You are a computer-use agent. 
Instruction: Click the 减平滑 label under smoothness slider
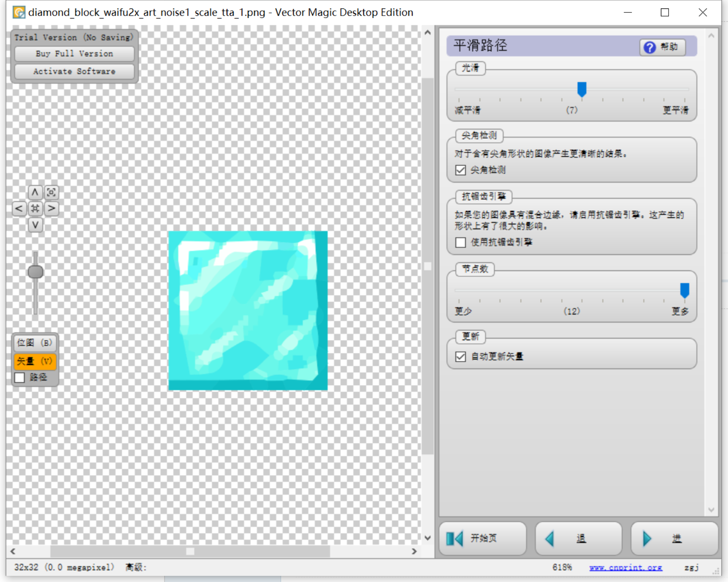point(467,110)
